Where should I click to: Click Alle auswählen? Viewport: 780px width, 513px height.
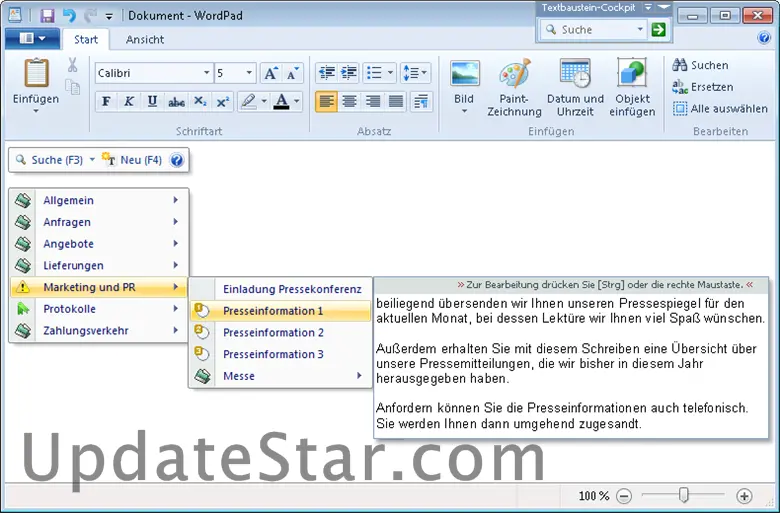(720, 108)
